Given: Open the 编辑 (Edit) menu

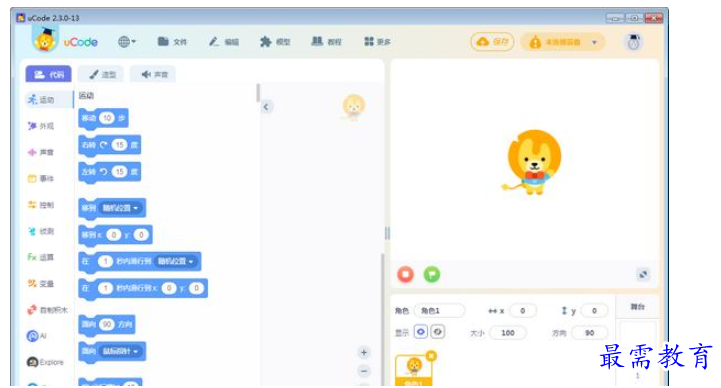Looking at the screenshot, I should 224,42.
